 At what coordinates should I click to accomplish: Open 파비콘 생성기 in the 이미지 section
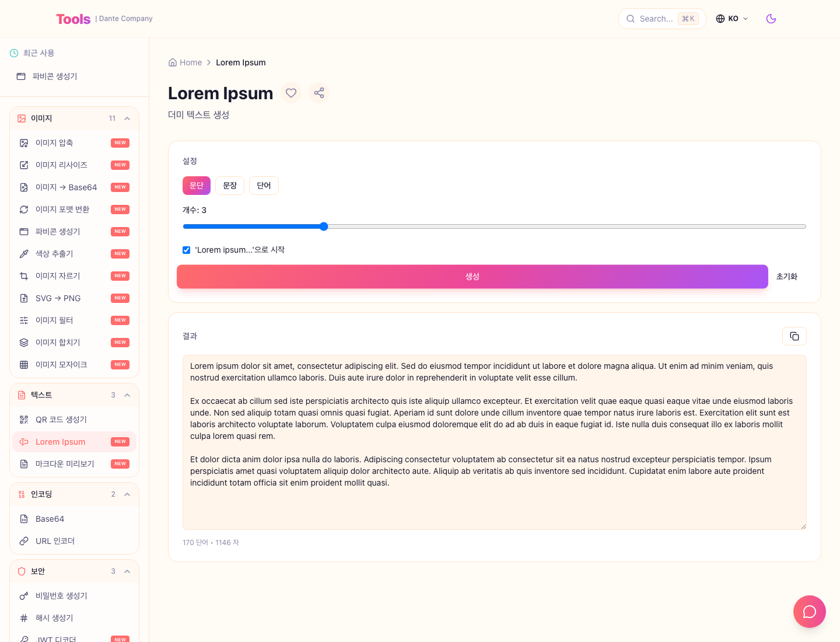[74, 232]
